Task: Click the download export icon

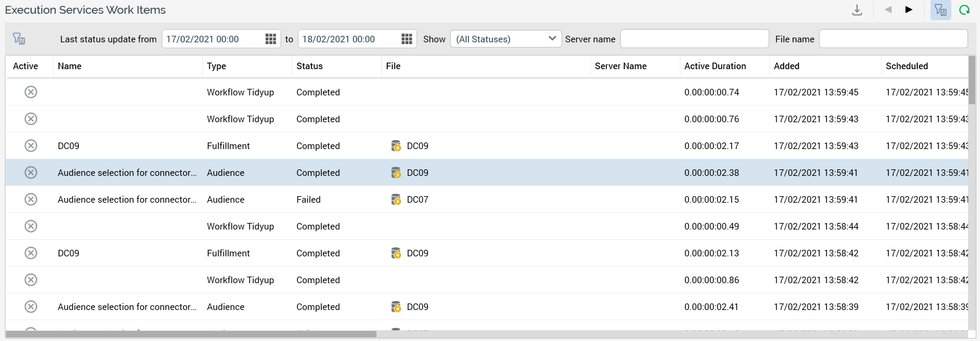Action: coord(857,10)
